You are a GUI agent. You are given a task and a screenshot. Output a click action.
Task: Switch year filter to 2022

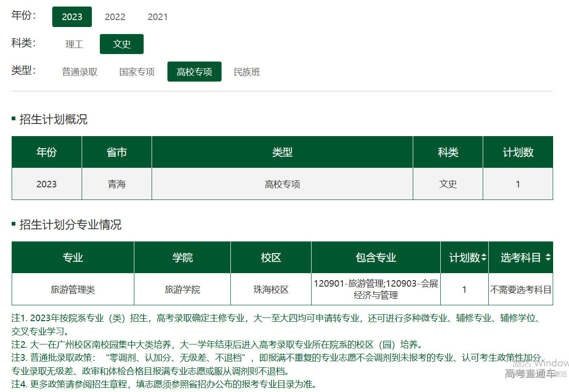coord(115,17)
